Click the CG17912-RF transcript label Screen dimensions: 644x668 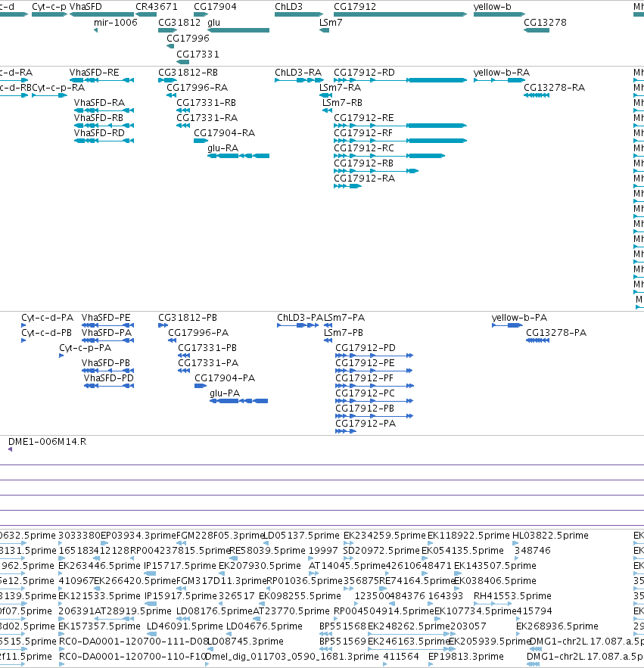(x=363, y=133)
